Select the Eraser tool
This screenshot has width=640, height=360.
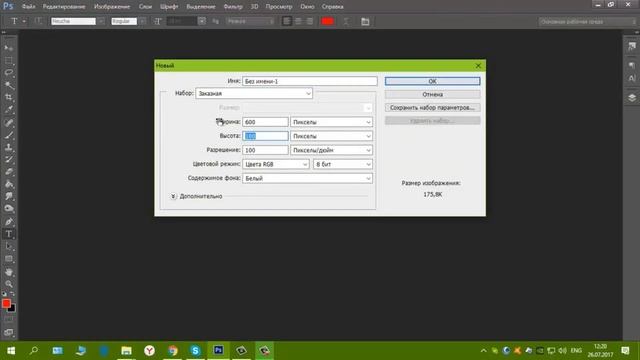(x=9, y=172)
